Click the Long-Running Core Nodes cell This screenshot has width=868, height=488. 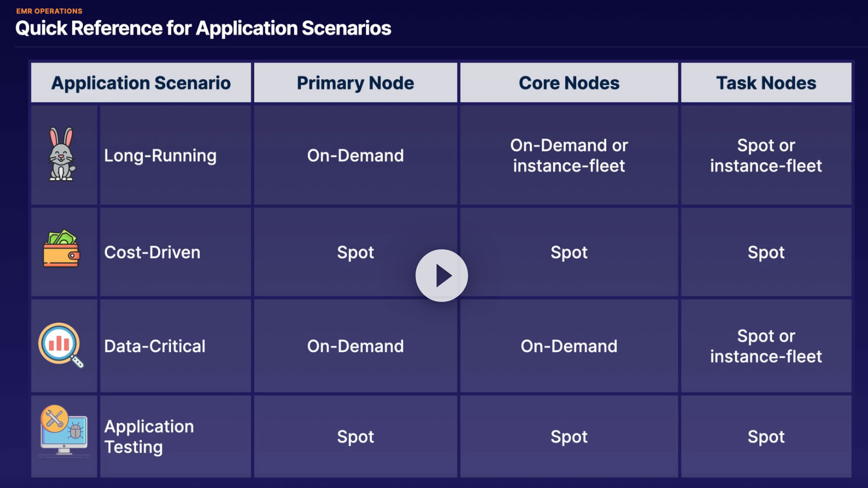569,155
